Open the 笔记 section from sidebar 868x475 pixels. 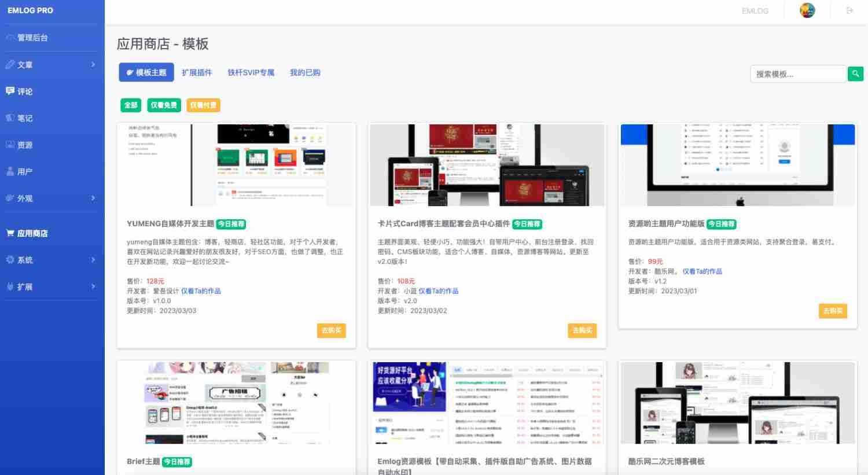[x=23, y=118]
